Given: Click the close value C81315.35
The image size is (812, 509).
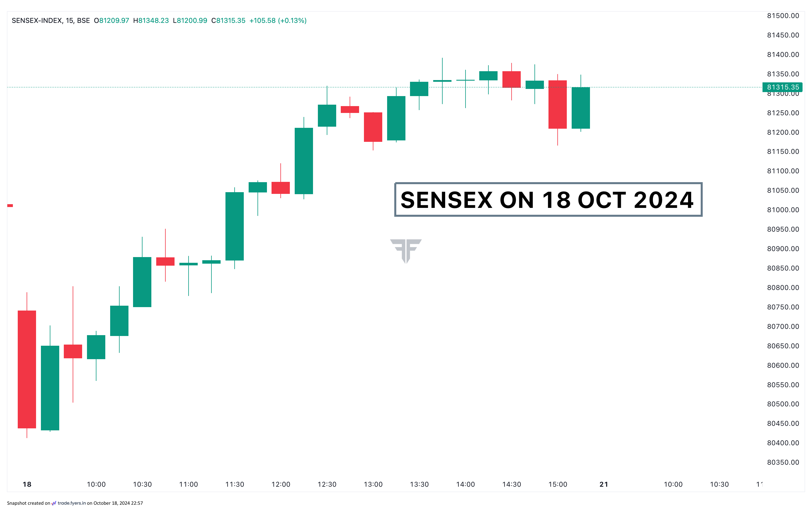Looking at the screenshot, I should [x=228, y=21].
